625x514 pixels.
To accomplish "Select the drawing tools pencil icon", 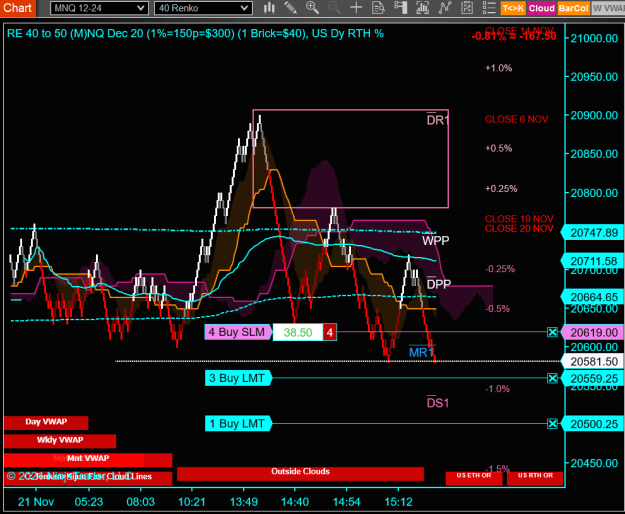I will click(291, 8).
